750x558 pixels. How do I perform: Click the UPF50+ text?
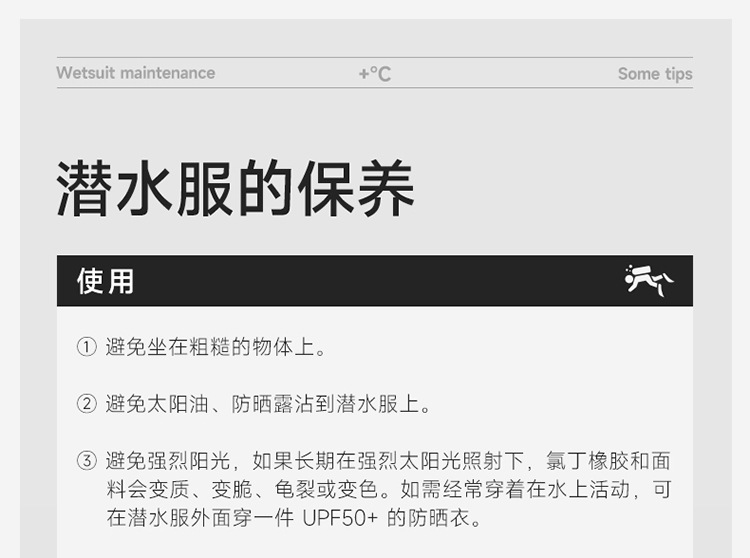[340, 518]
